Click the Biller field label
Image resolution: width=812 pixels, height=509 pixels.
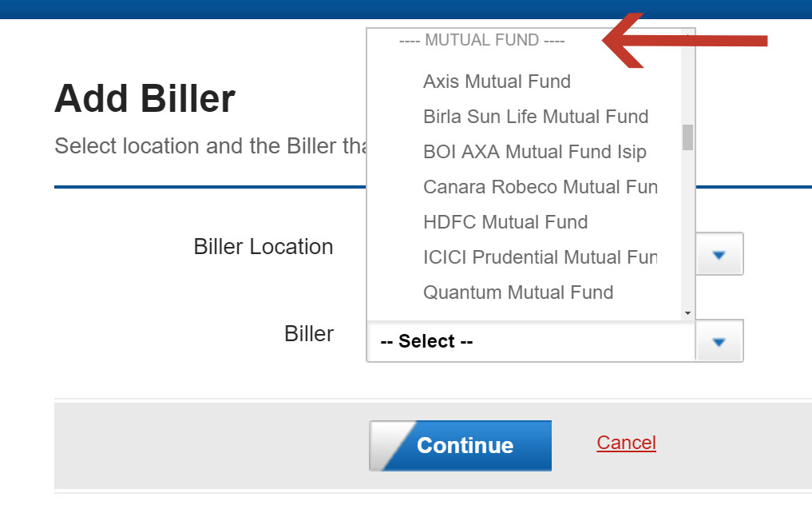pos(308,333)
